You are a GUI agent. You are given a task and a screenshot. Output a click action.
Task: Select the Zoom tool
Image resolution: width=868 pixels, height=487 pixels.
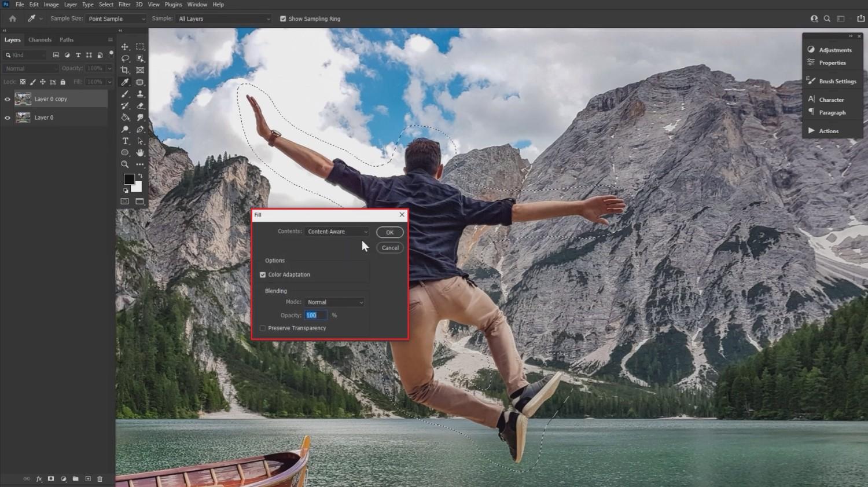click(x=125, y=164)
